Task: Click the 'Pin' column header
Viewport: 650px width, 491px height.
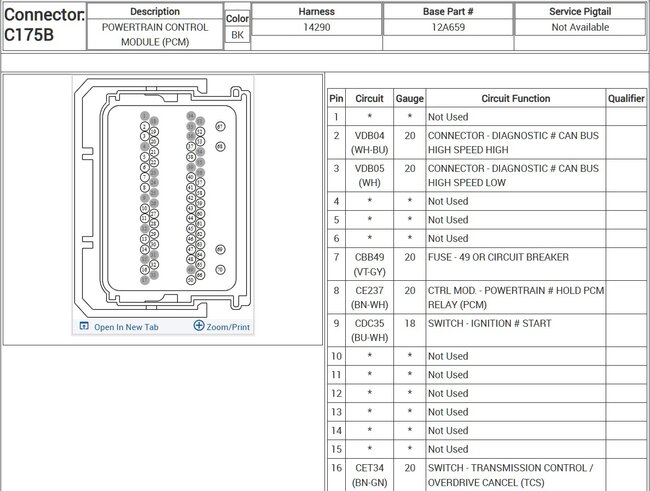Action: pos(336,98)
